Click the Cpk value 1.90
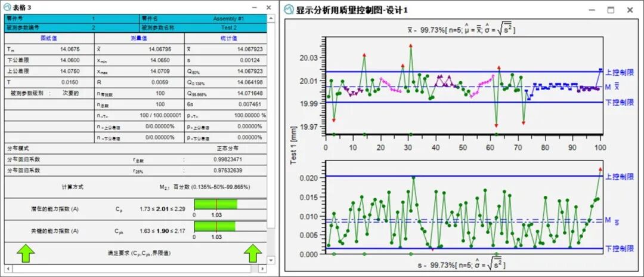Viewport: 644px width, 277px height. coord(162,231)
